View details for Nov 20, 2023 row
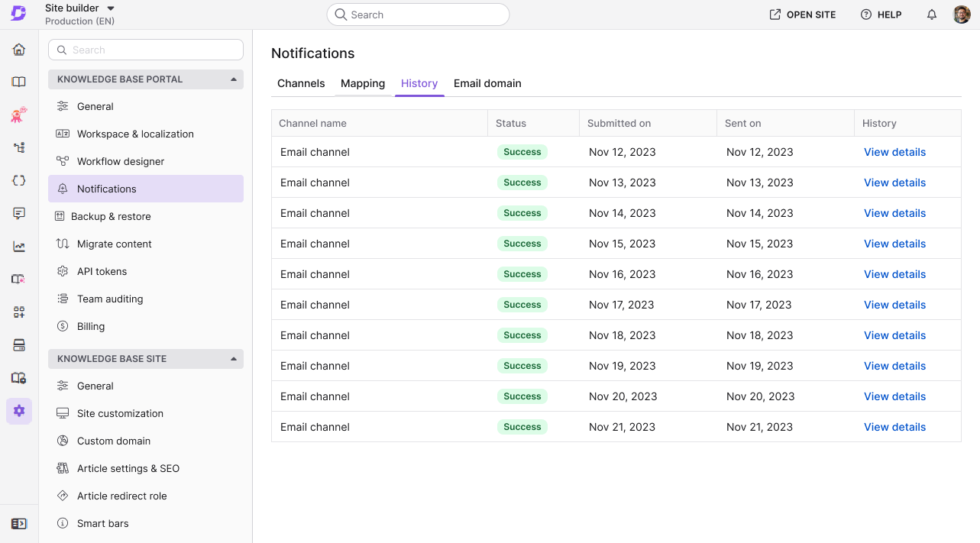Viewport: 980px width, 543px height. (894, 396)
